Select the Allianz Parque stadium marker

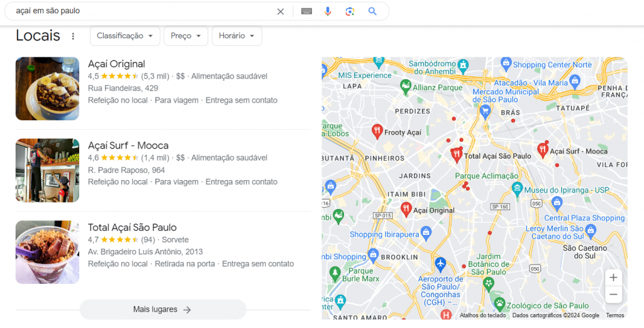406,87
